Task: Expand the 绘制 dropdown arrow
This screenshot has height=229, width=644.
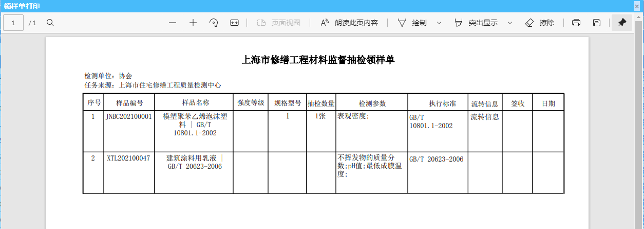Action: pos(439,23)
